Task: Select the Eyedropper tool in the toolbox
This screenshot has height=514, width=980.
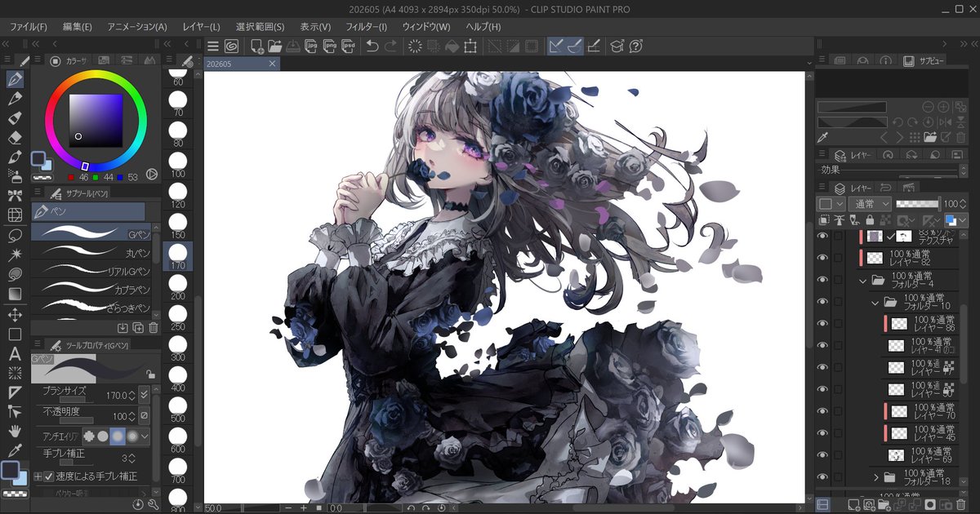Action: click(15, 451)
